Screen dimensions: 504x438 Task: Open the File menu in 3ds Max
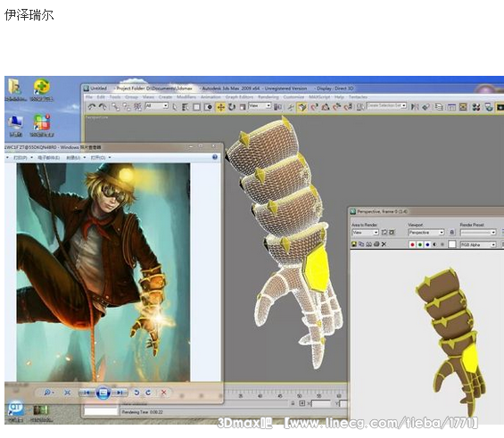pyautogui.click(x=89, y=97)
